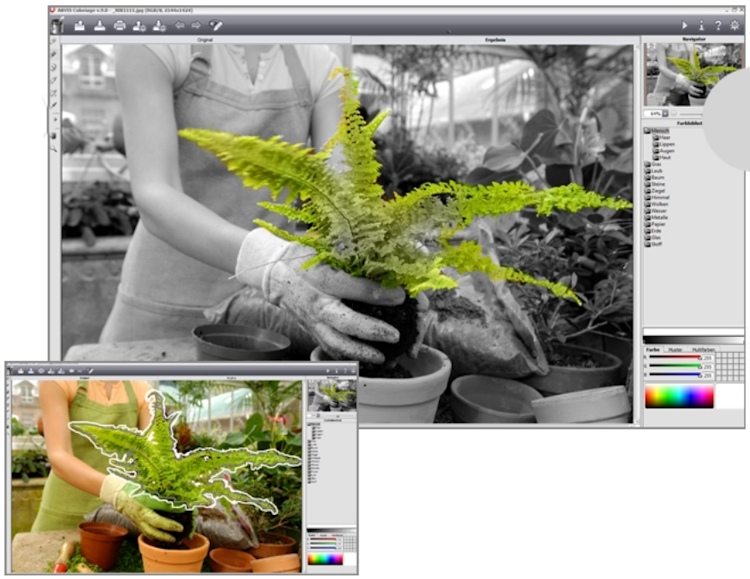Click the green G channel slider

(675, 366)
